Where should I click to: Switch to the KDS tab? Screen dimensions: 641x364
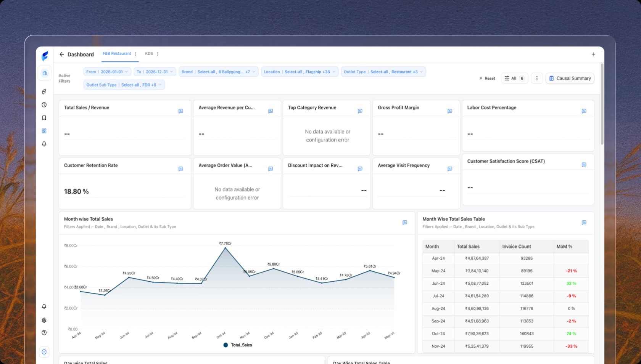(x=149, y=54)
